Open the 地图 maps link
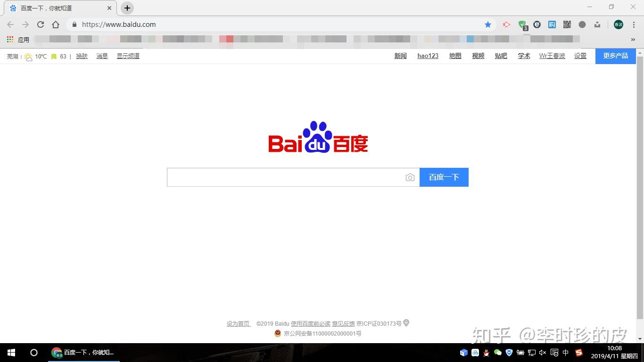The width and height of the screenshot is (644, 362). 455,56
